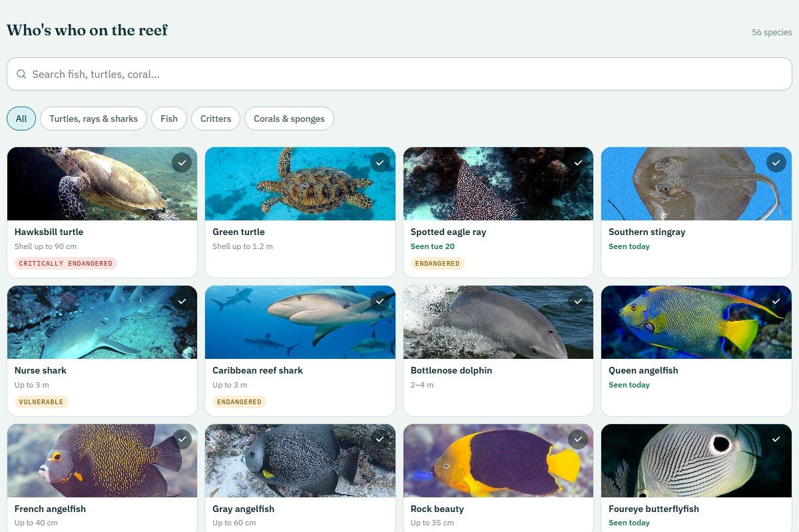Viewport: 799px width, 532px height.
Task: Open the Queen angelfish photo
Action: pos(696,322)
